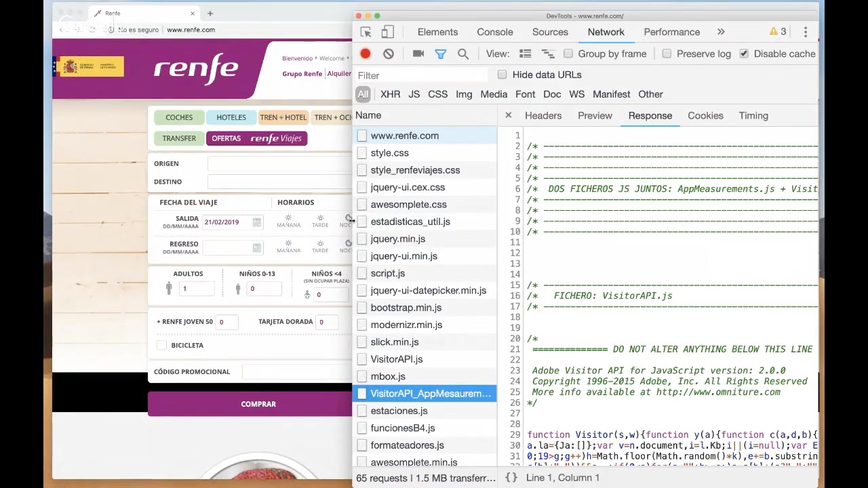
Task: Check Hide data URLs checkbox
Action: (x=502, y=75)
